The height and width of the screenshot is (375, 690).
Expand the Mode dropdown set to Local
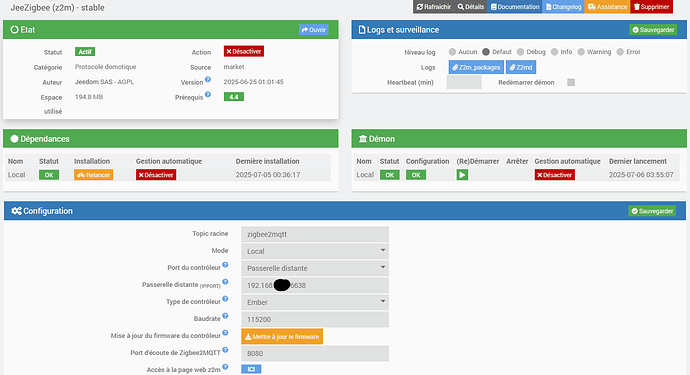[x=315, y=251]
